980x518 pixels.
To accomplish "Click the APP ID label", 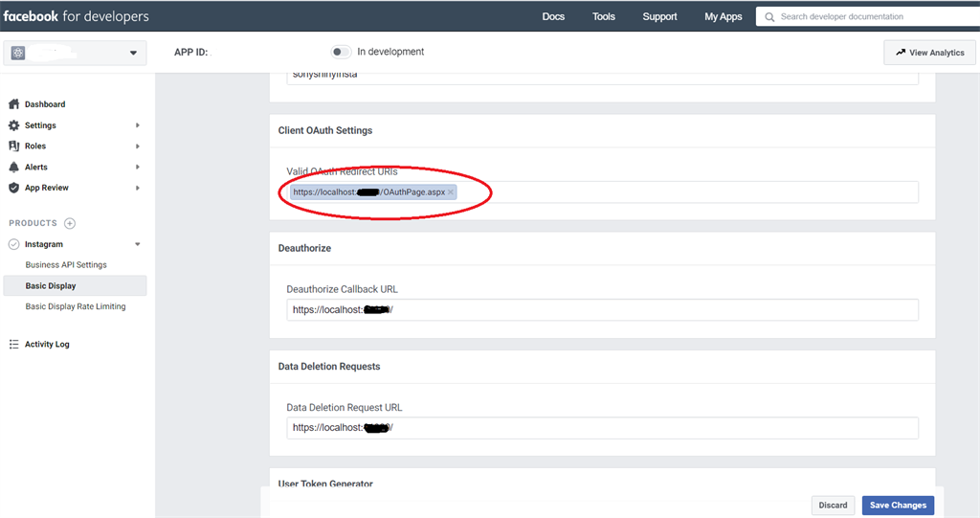I will (190, 52).
